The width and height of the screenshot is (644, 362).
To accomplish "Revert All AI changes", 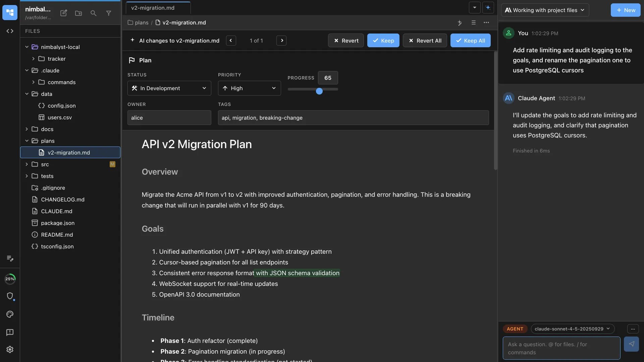I will tap(425, 40).
